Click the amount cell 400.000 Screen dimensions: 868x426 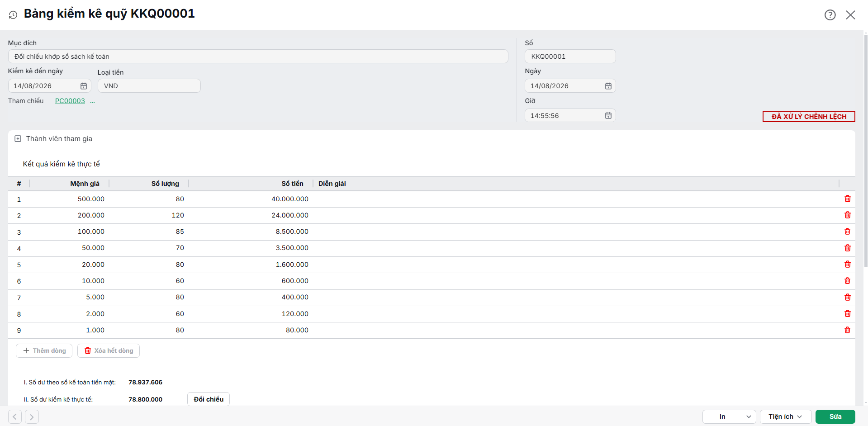coord(295,297)
